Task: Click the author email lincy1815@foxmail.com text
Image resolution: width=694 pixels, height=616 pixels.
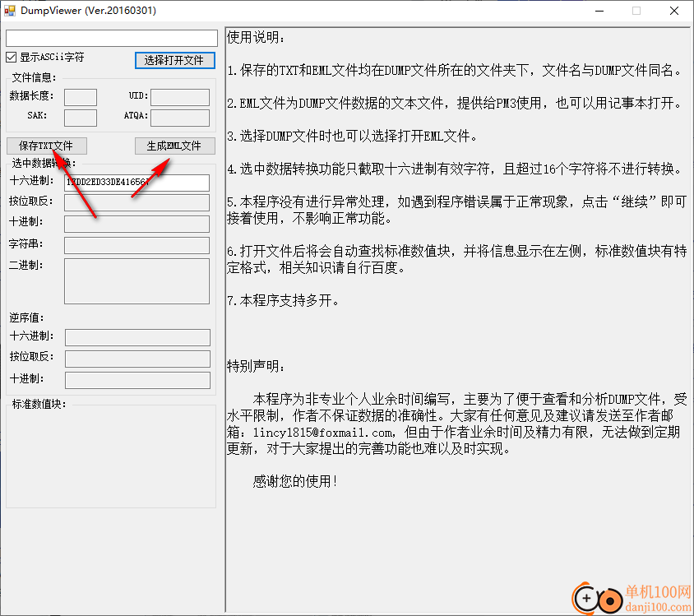Action: pyautogui.click(x=322, y=433)
